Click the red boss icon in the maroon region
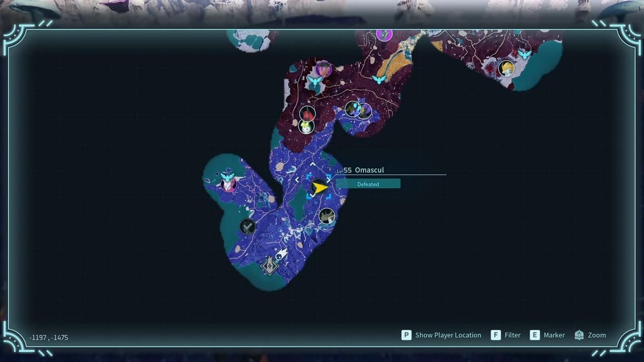The image size is (644, 362). 307,114
